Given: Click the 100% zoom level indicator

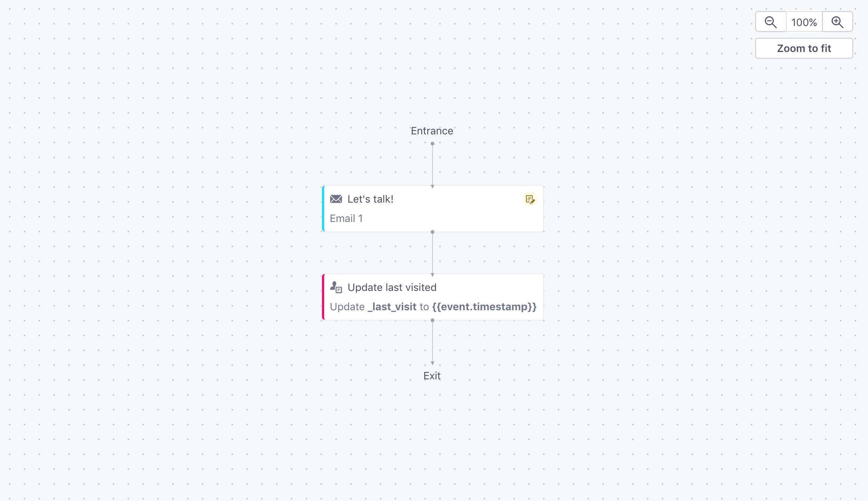Looking at the screenshot, I should click(804, 22).
